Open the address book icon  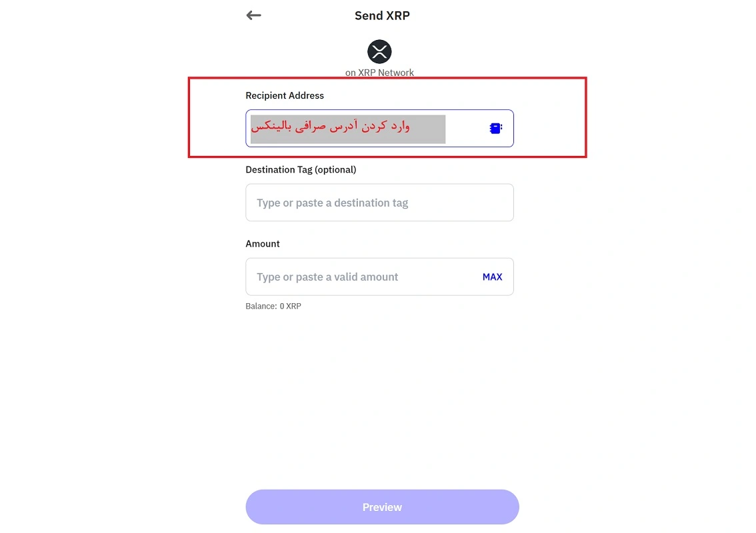[x=495, y=128]
